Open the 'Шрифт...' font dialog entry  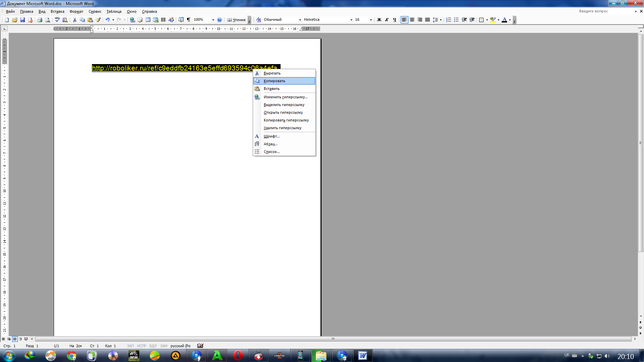click(284, 136)
